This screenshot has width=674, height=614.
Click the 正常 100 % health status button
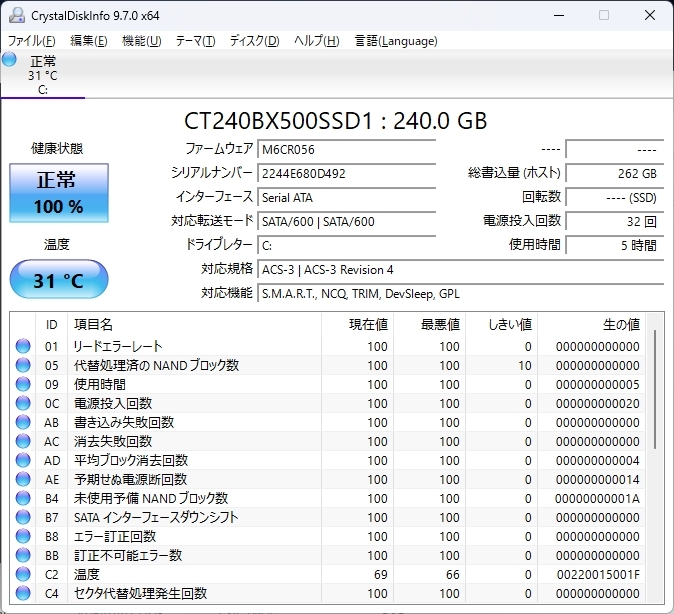pyautogui.click(x=59, y=193)
